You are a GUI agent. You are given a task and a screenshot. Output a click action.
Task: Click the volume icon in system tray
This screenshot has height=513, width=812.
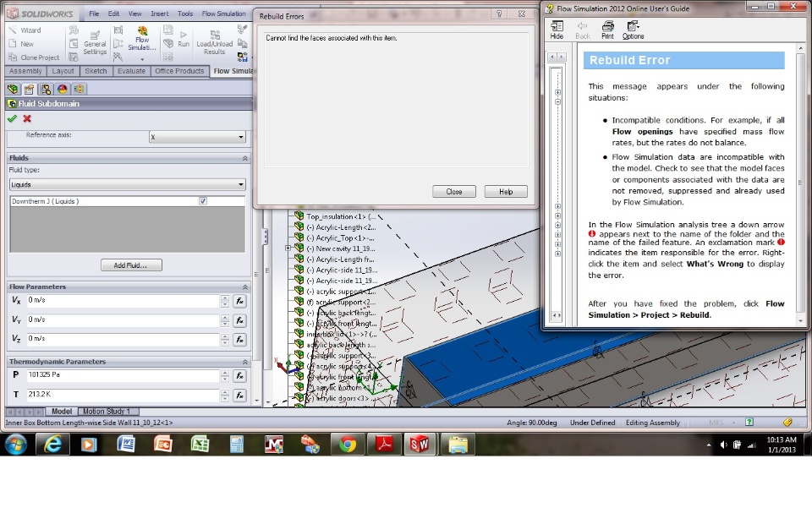723,445
